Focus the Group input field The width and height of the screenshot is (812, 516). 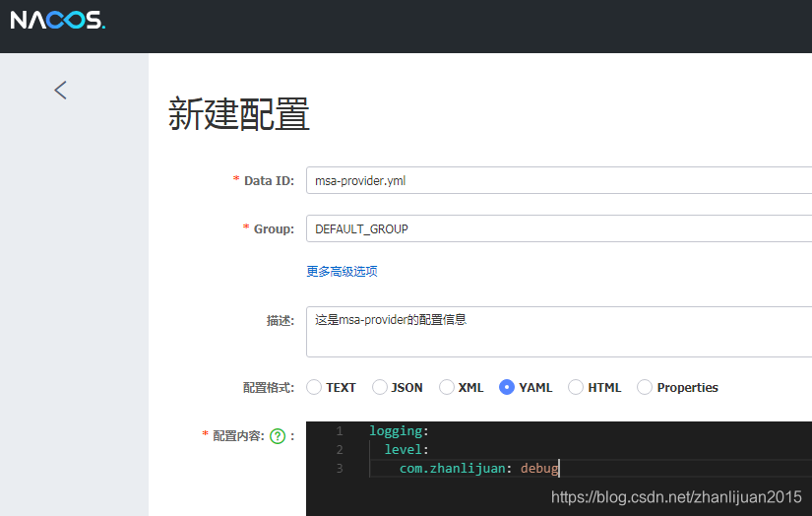559,228
